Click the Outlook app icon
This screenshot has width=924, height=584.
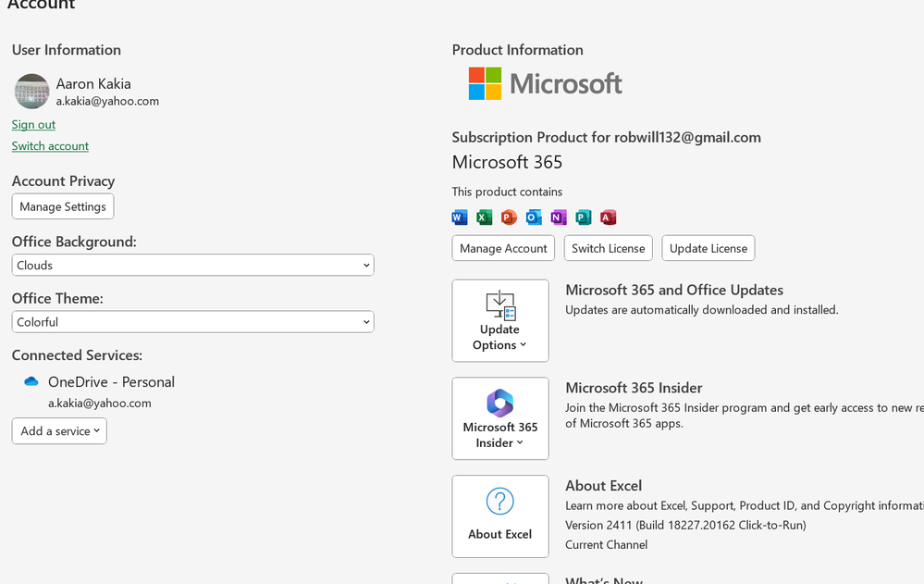pyautogui.click(x=534, y=217)
